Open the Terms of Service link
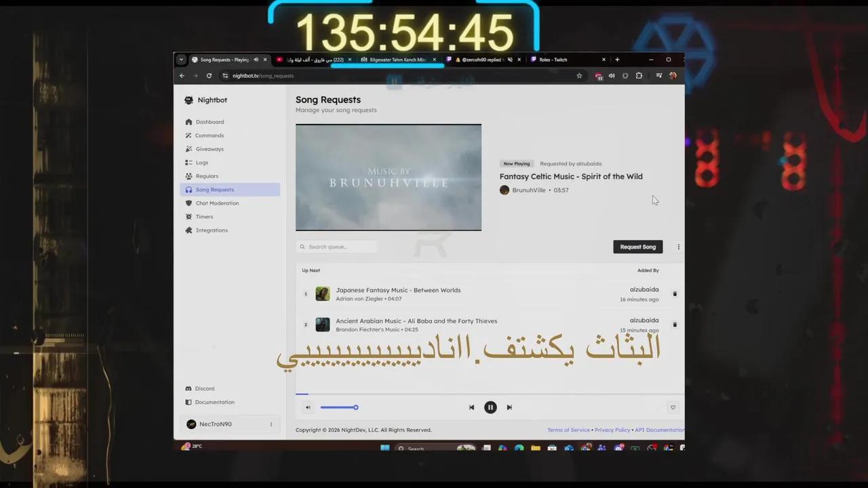Screen dimensions: 868x488 568,430
